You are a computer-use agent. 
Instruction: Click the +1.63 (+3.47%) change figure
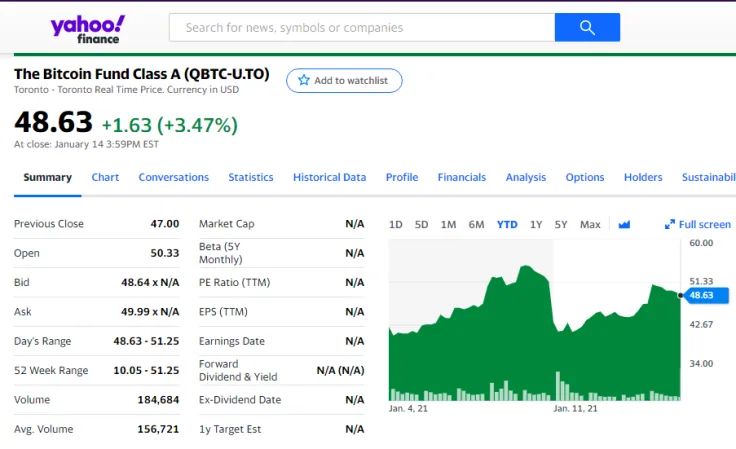170,125
